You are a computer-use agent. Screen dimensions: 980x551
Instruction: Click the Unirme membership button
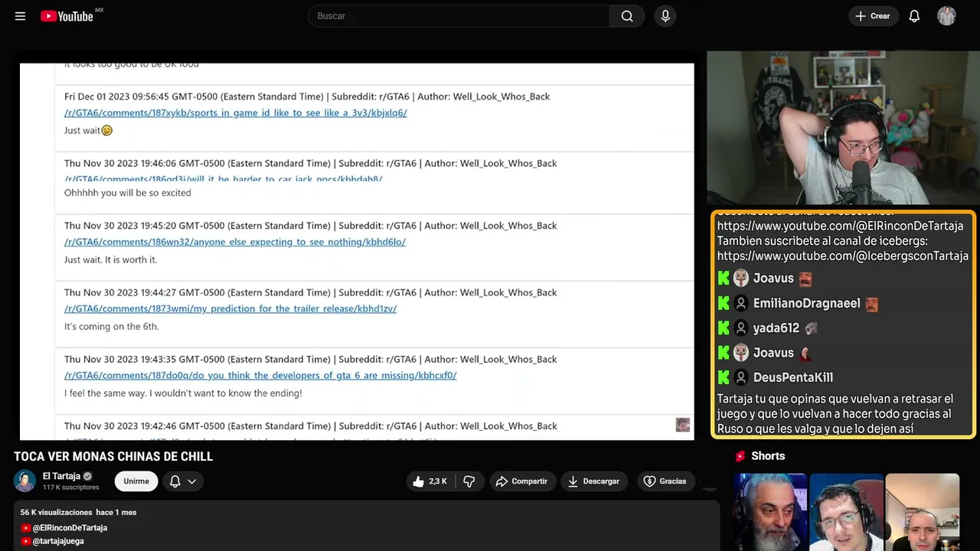(136, 481)
